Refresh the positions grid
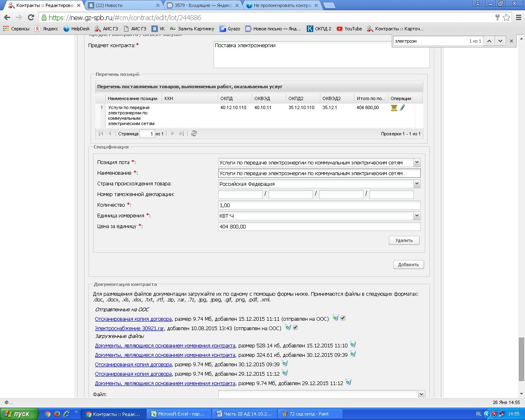 pos(194,133)
